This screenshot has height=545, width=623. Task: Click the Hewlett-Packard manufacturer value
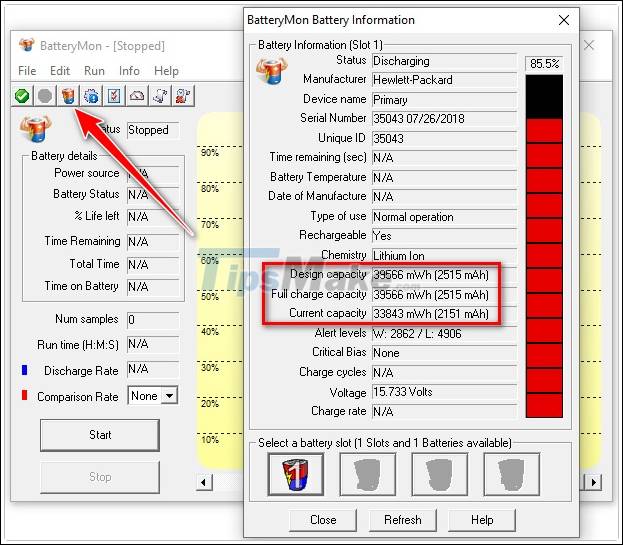tap(444, 80)
